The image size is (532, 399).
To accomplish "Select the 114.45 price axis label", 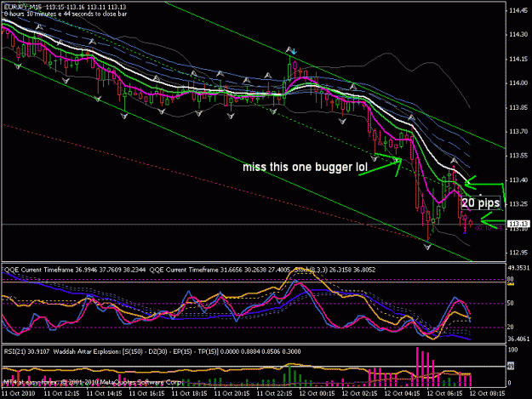I will [518, 10].
